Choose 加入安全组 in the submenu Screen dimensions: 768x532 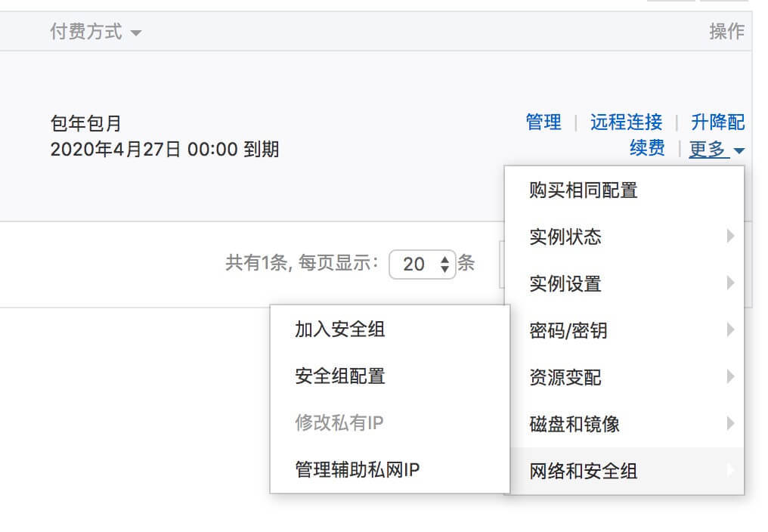pos(390,329)
